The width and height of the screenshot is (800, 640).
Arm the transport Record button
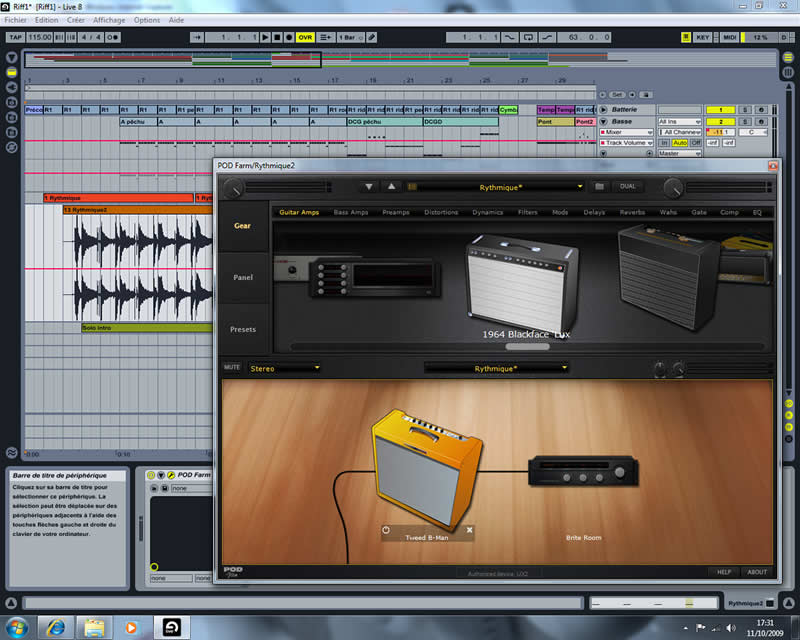(x=289, y=37)
